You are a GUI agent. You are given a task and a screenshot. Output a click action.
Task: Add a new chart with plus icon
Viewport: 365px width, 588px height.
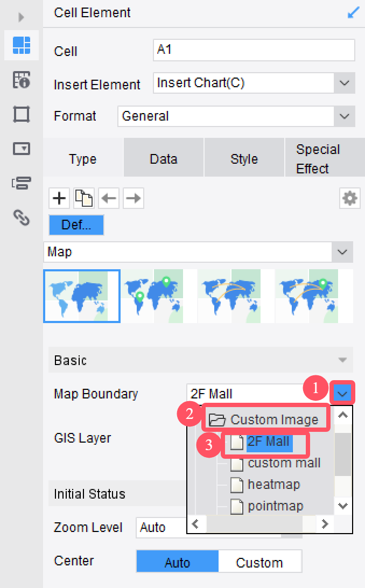pos(59,198)
